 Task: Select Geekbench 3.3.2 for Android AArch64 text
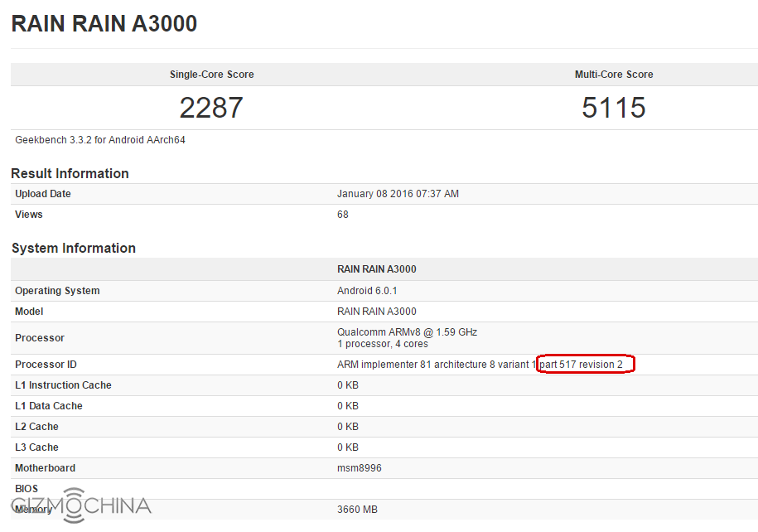tap(100, 140)
